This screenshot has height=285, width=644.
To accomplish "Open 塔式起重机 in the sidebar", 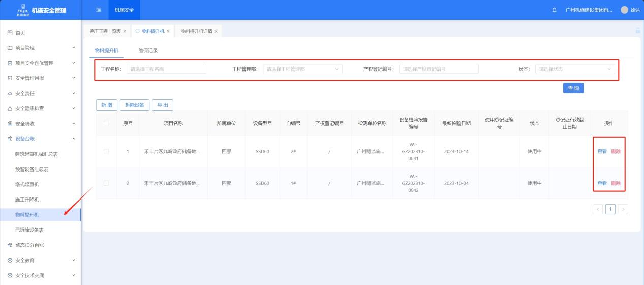I will [x=27, y=184].
